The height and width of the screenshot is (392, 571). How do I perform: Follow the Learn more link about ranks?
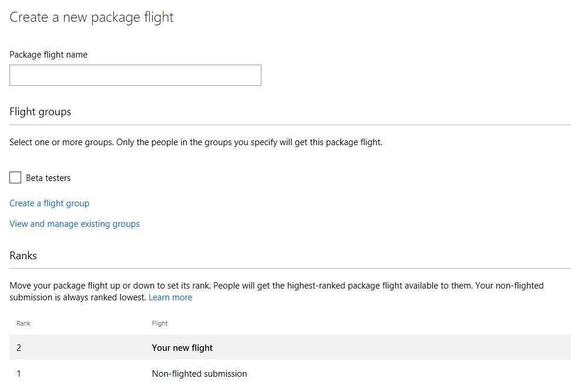tap(170, 297)
